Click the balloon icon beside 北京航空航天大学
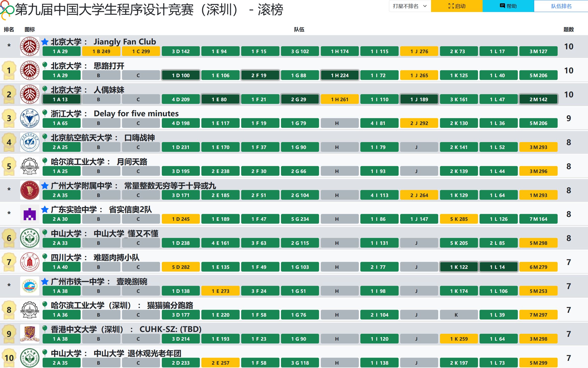588x368 pixels. pyautogui.click(x=45, y=137)
